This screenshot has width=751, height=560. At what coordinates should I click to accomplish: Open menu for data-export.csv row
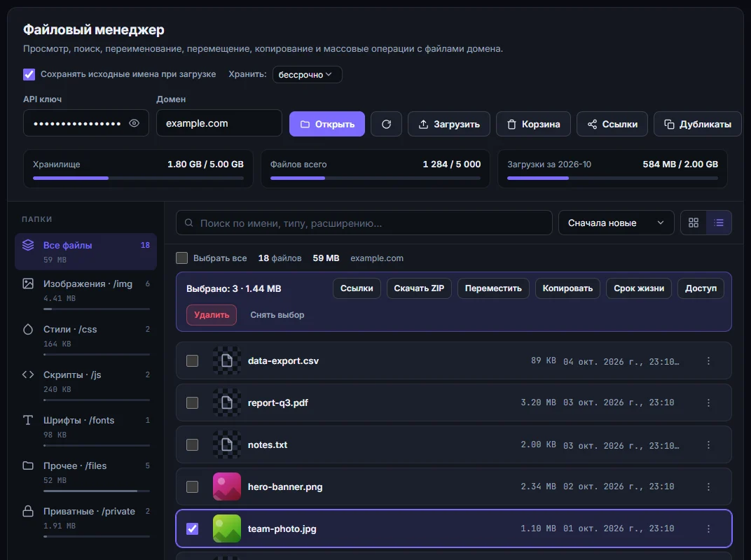click(708, 361)
